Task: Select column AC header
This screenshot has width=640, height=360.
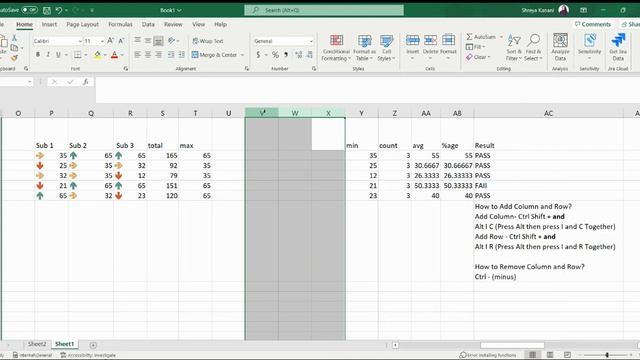Action: 549,113
